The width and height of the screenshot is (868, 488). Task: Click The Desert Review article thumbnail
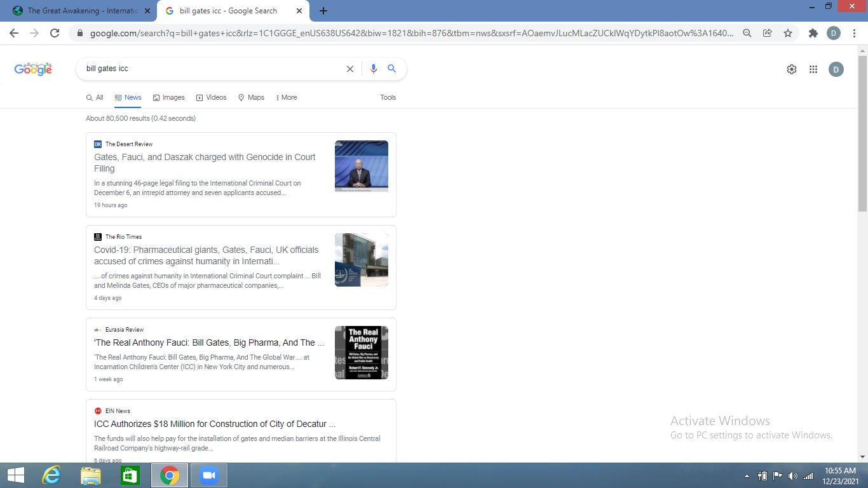[x=362, y=166]
